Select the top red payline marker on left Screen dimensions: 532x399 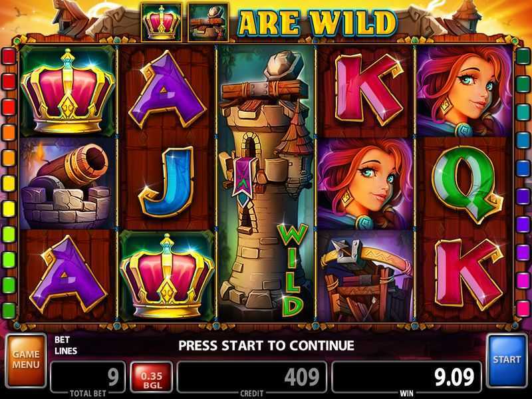point(9,57)
